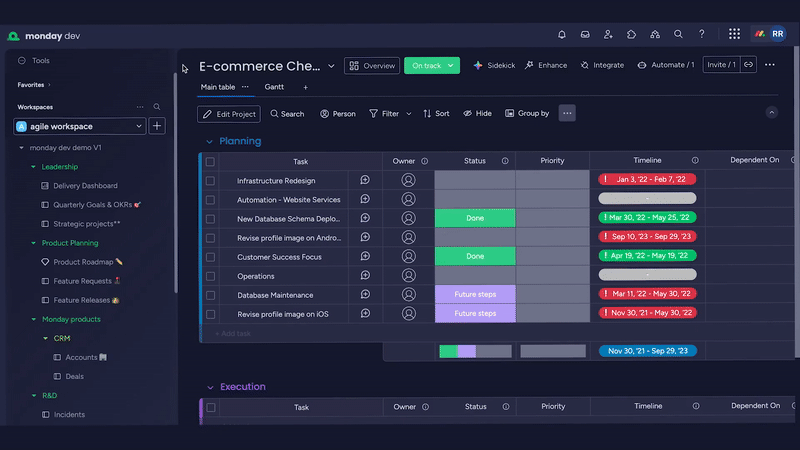Open Delivery Dashboard in the sidebar
The height and width of the screenshot is (450, 800).
[85, 186]
